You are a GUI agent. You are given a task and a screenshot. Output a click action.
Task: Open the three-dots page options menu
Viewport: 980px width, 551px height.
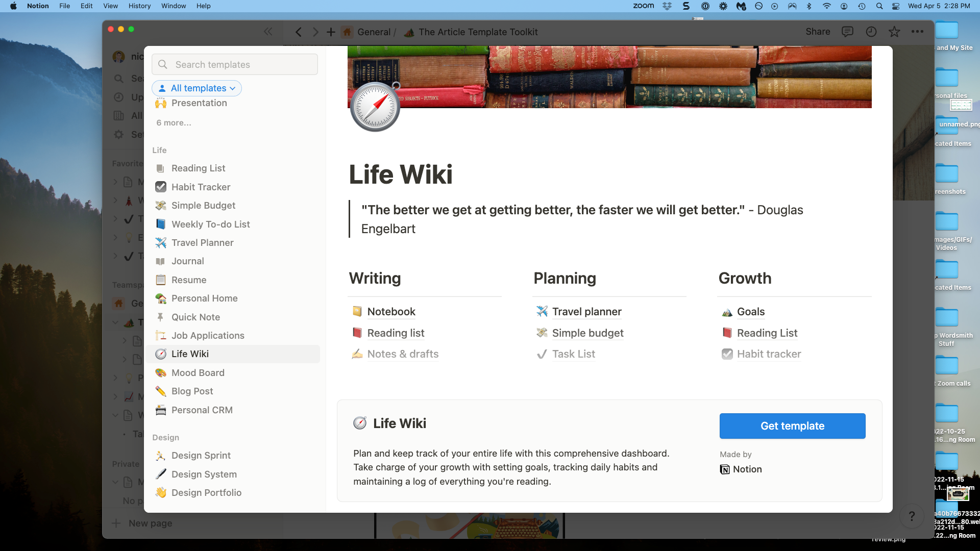pos(917,32)
